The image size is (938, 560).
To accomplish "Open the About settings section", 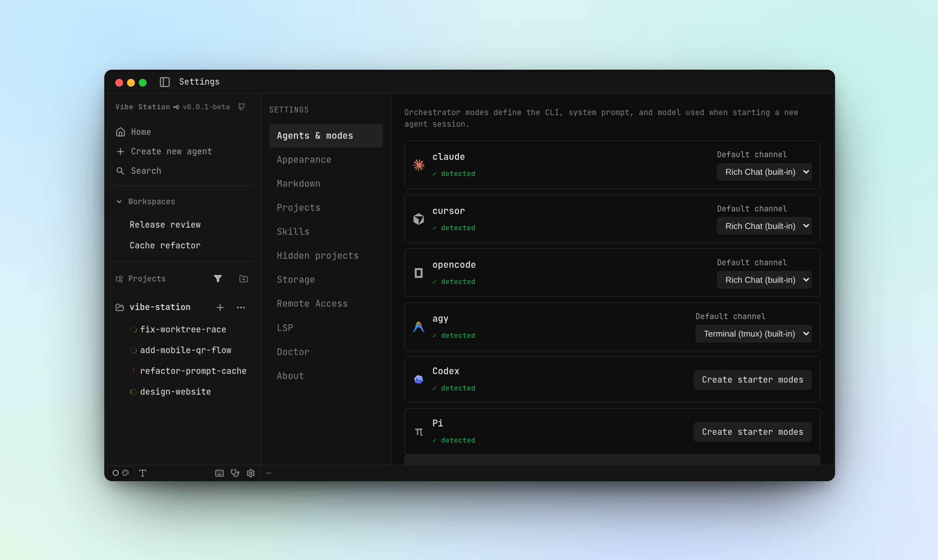I will pos(326,375).
